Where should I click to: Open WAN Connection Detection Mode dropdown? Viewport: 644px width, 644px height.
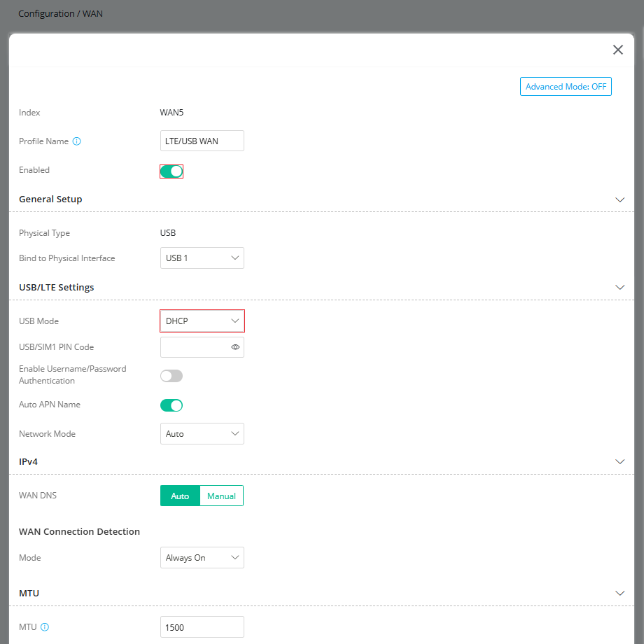coord(202,557)
